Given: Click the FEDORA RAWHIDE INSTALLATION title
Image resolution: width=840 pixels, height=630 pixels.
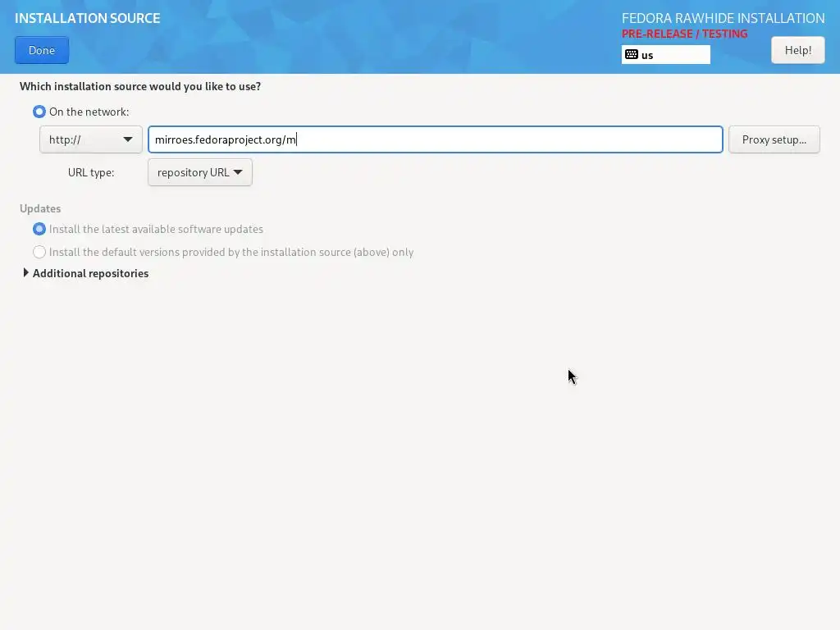Looking at the screenshot, I should coord(723,18).
